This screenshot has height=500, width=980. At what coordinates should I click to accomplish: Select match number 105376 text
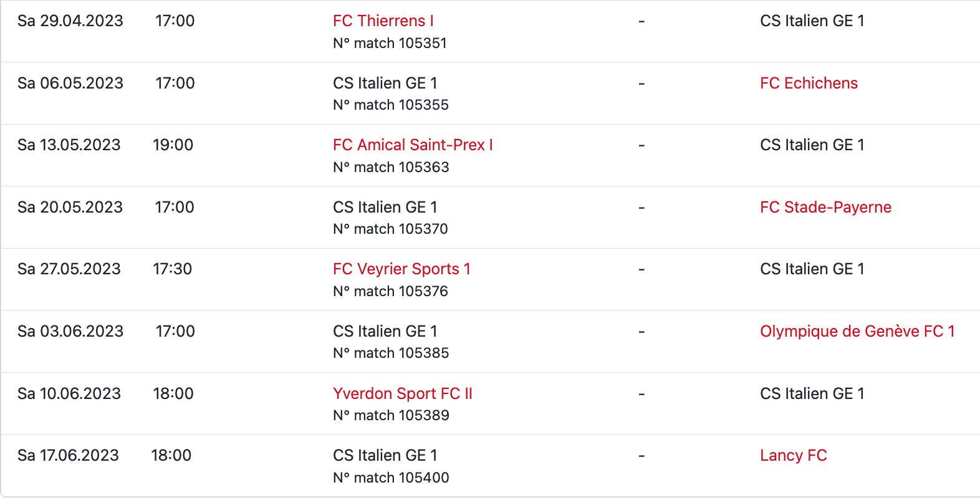(x=390, y=292)
